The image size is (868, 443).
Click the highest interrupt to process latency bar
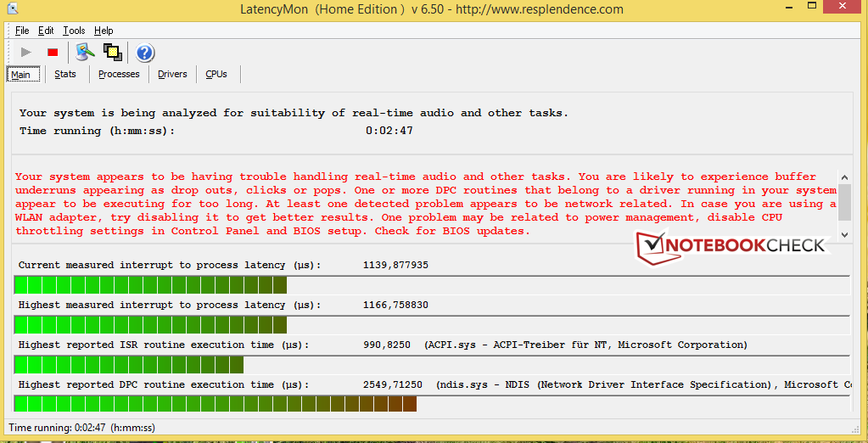click(432, 325)
